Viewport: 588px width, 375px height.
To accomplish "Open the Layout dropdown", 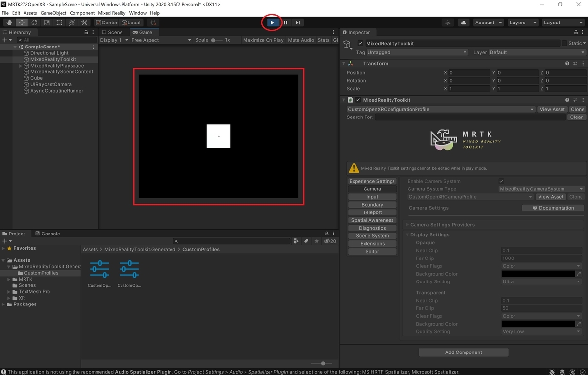I will (x=563, y=23).
